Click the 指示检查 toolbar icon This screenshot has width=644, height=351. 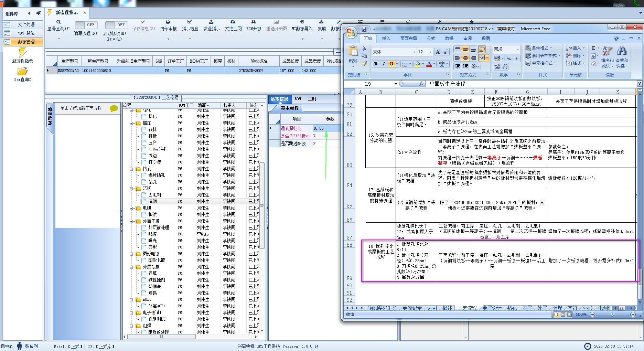click(x=190, y=22)
